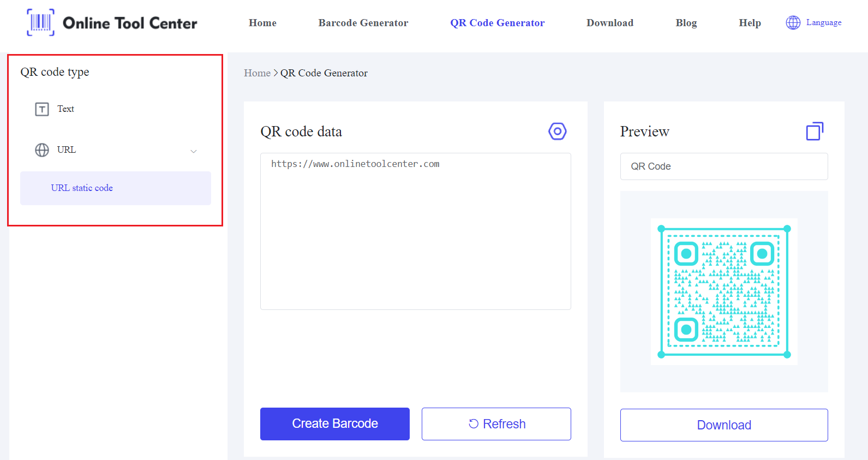Screen dimensions: 868x460
Task: Select the Text type icon
Action: pos(42,109)
